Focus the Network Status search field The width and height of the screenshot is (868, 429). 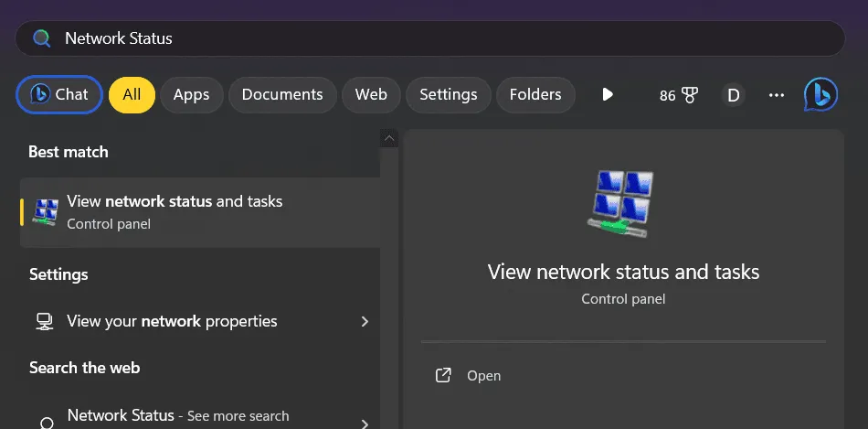[429, 38]
